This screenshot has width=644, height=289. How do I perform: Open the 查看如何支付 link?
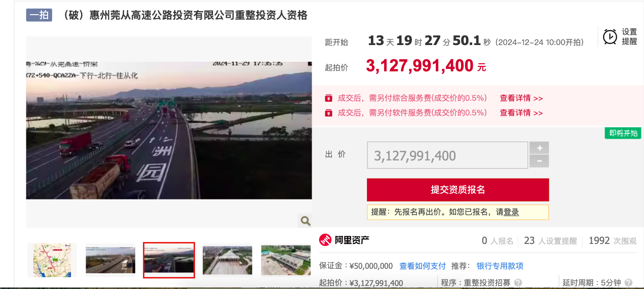coord(423,266)
